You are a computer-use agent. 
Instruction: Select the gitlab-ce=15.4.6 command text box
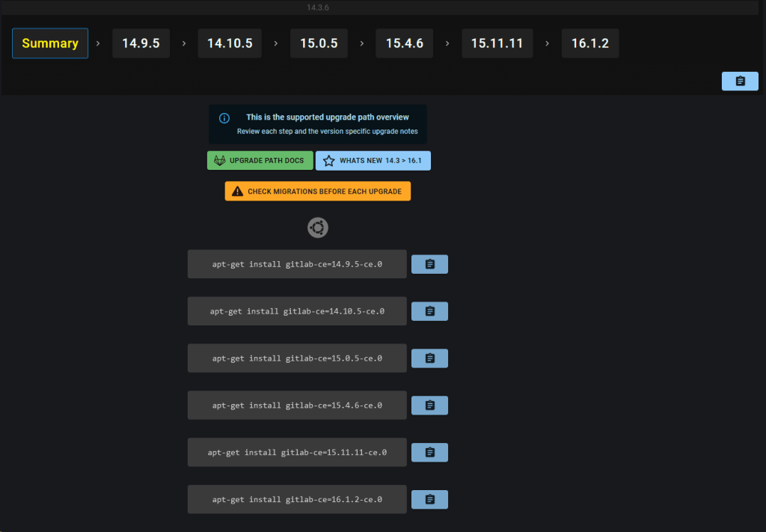tap(296, 405)
